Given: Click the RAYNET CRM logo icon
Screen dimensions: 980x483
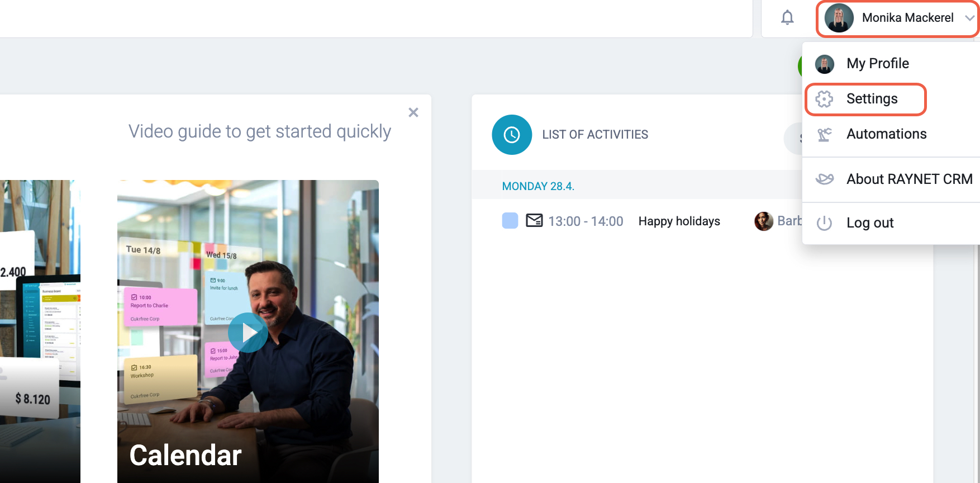Looking at the screenshot, I should 824,179.
